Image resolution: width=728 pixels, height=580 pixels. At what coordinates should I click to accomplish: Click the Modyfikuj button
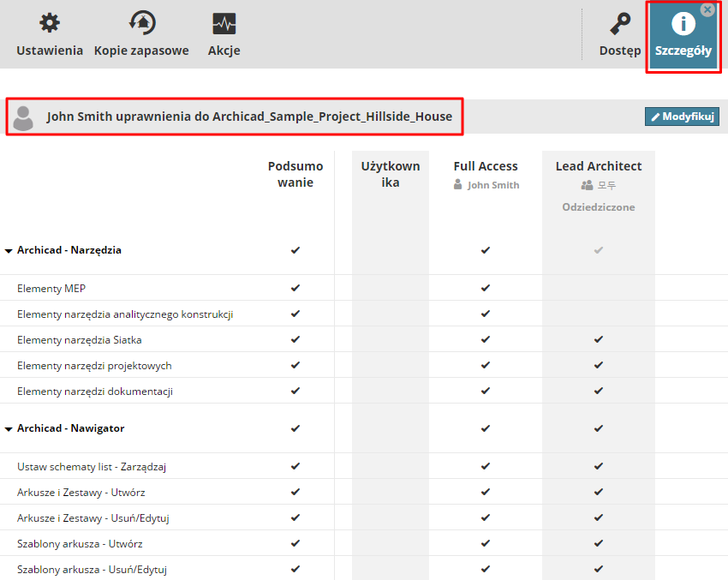tap(682, 117)
